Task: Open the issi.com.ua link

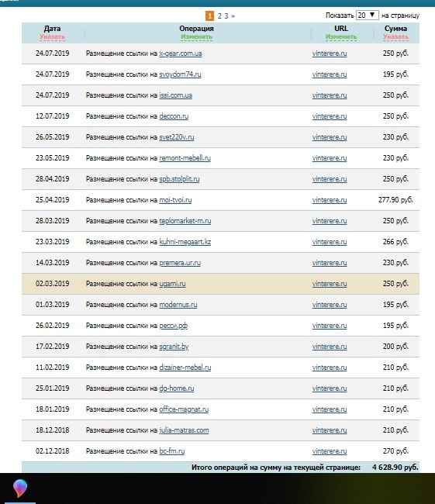Action: 176,95
